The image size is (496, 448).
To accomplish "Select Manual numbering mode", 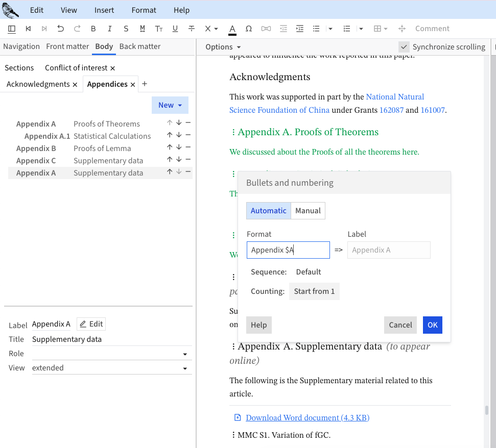I will [x=308, y=211].
